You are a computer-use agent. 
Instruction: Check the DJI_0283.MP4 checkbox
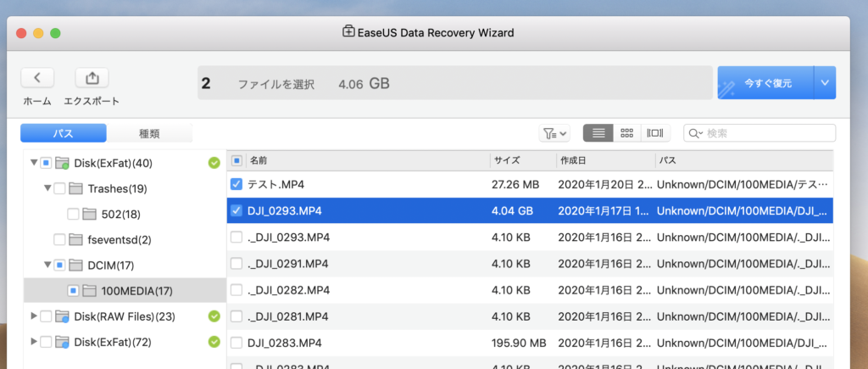pos(236,343)
